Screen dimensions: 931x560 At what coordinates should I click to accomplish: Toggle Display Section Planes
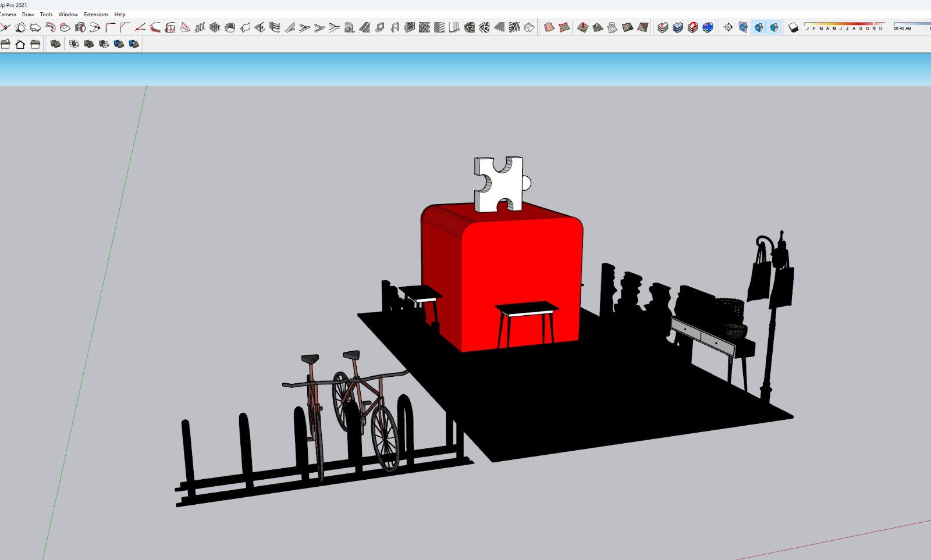coord(743,27)
